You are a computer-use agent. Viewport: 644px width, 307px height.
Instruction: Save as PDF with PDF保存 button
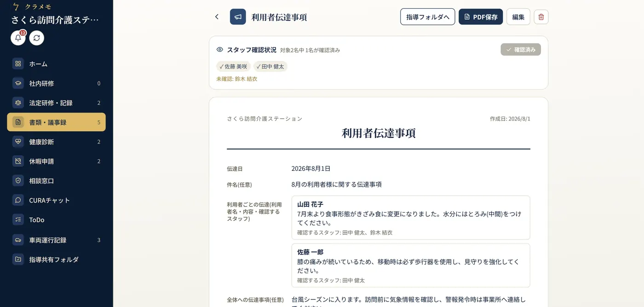pos(481,17)
